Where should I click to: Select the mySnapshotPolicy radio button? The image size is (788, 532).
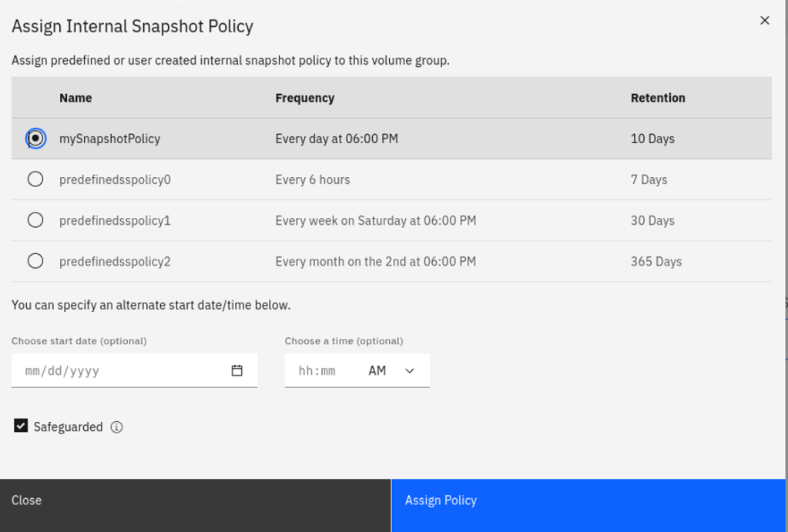click(x=35, y=139)
